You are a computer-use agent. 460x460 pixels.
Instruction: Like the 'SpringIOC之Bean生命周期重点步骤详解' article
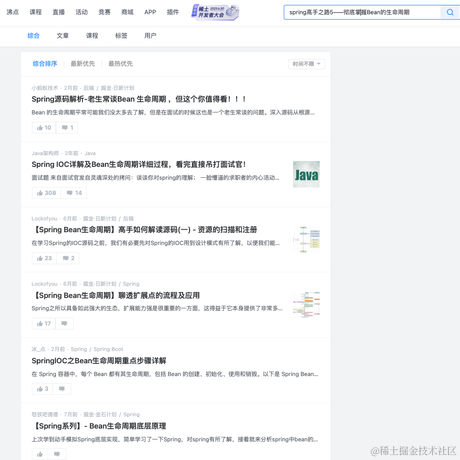coord(42,389)
